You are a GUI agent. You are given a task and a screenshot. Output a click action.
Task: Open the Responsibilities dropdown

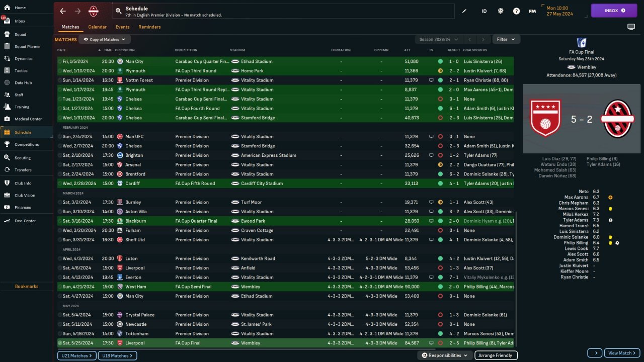click(445, 355)
